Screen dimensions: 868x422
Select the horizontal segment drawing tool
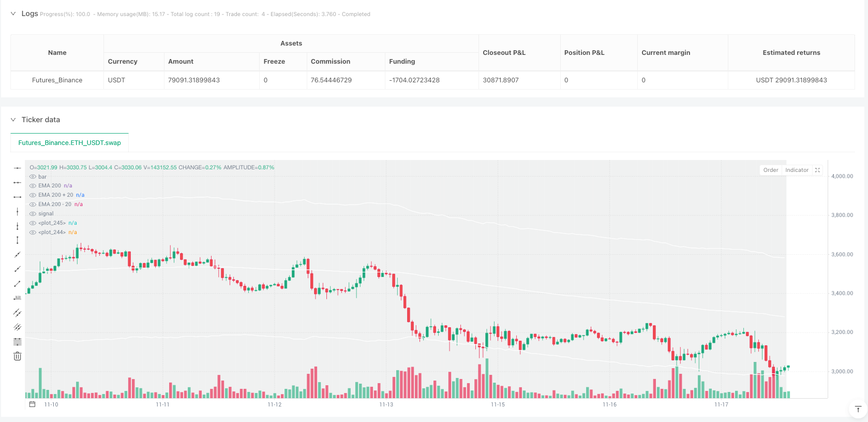17,197
